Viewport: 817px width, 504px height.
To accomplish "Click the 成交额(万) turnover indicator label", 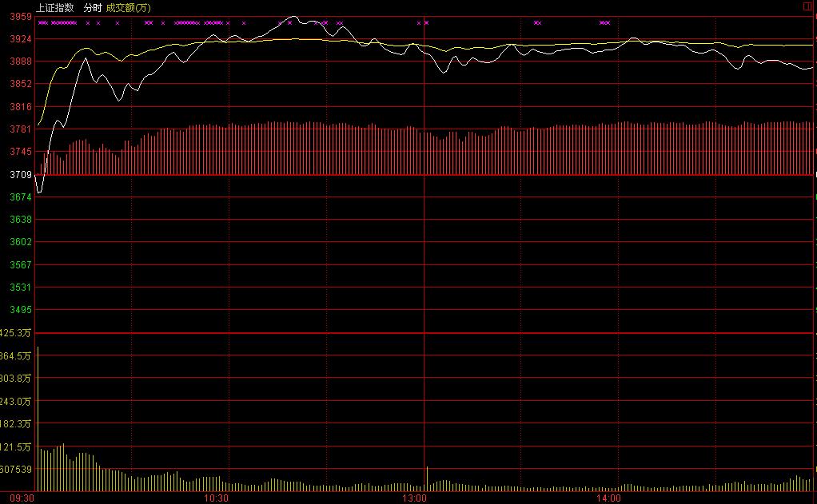I will 128,7.
